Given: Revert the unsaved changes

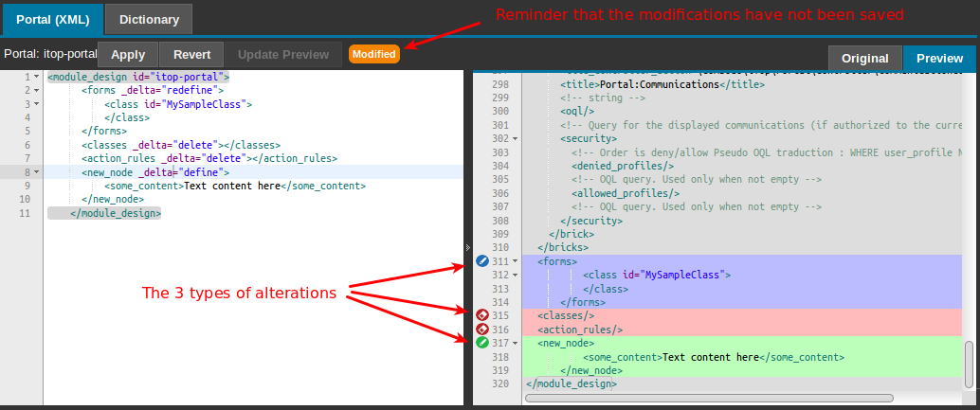Looking at the screenshot, I should point(191,55).
